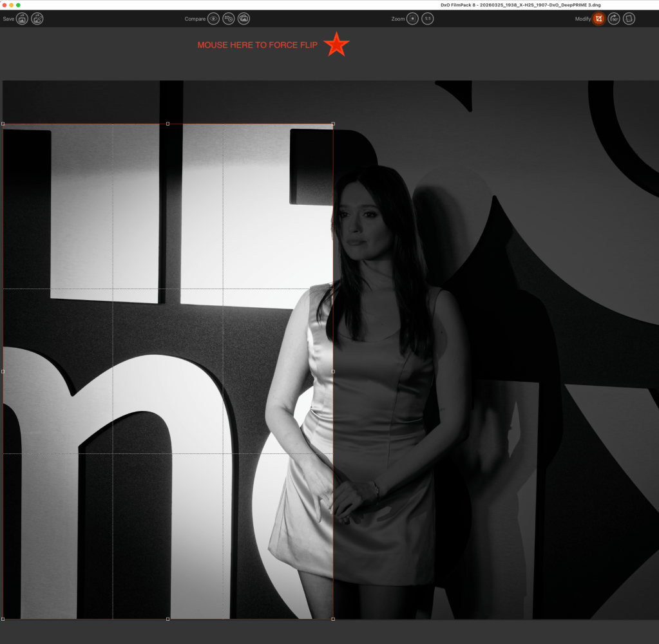Screen dimensions: 659x644
Task: Click the last Modify icon after rotate
Action: coord(629,19)
